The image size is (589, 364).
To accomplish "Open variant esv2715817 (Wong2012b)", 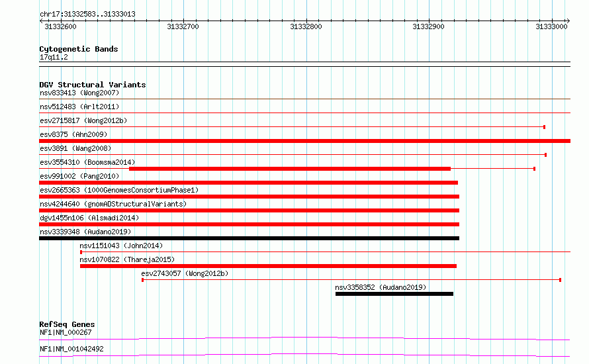I will [83, 120].
